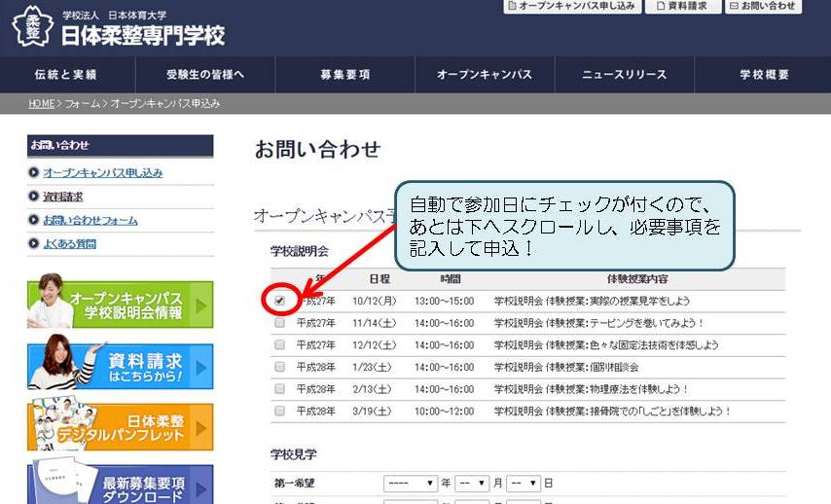This screenshot has width=831, height=504.
Task: Check the 11/14(土) taping session checkbox
Action: click(280, 323)
